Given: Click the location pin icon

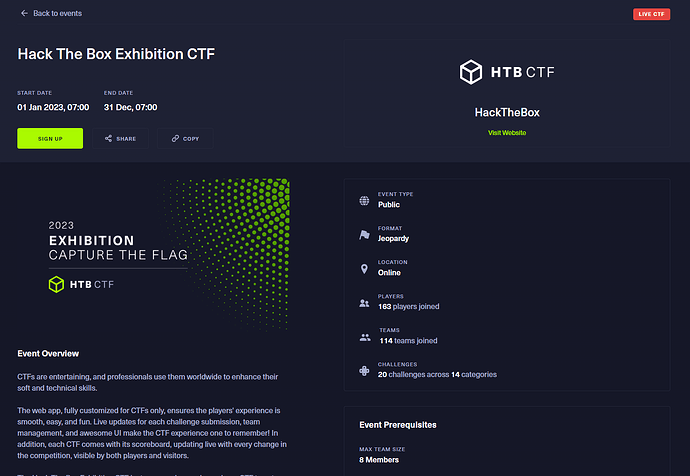Looking at the screenshot, I should pyautogui.click(x=364, y=269).
